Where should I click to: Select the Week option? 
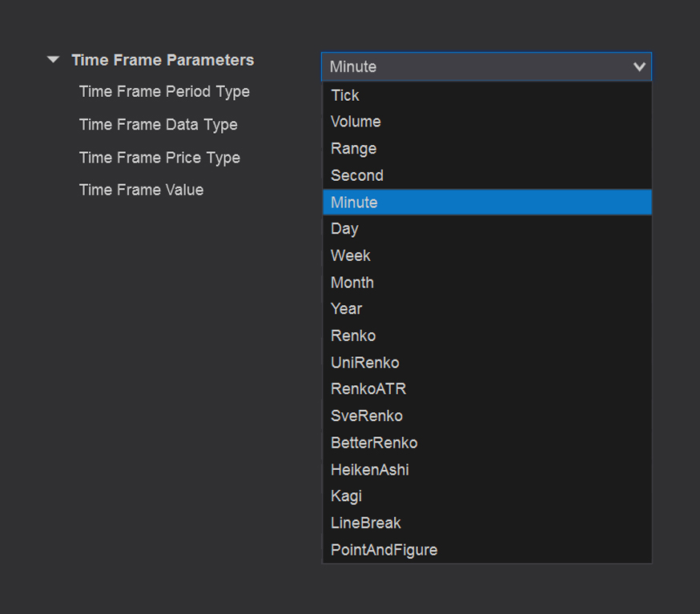pos(351,255)
